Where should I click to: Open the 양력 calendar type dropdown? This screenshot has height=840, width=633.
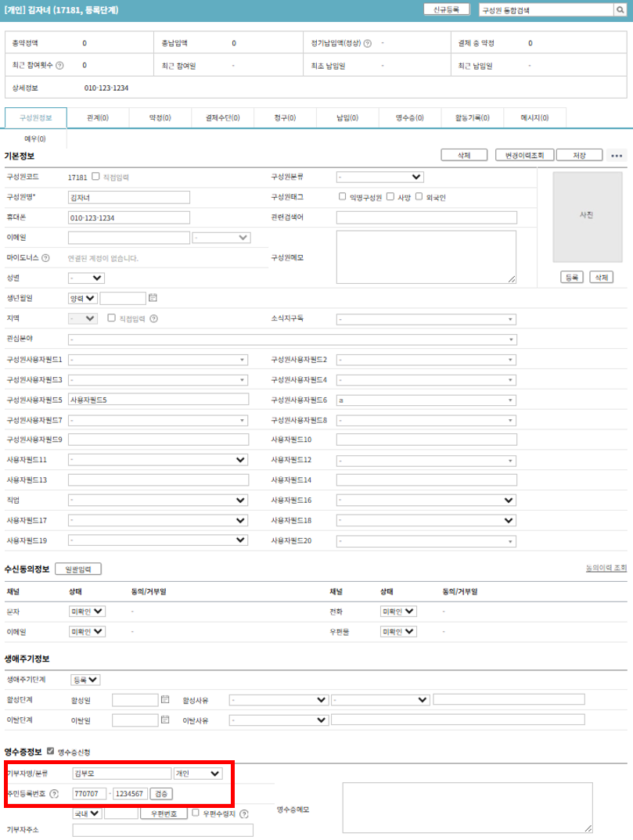pos(82,298)
